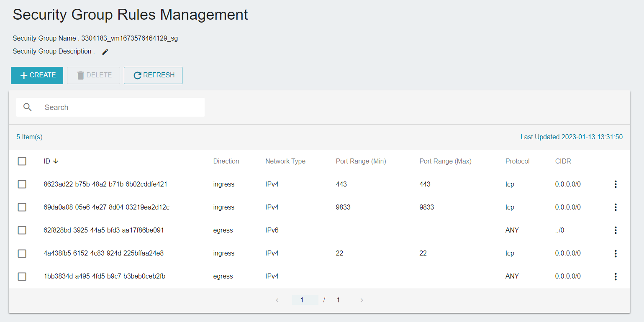This screenshot has width=644, height=322.
Task: Click the Port Range (Min) value 22
Action: pos(339,253)
